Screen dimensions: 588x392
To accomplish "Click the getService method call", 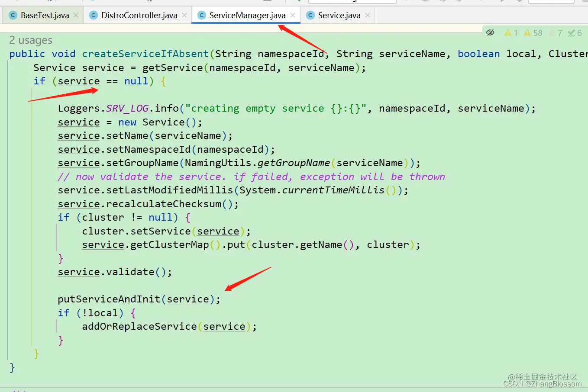I will (x=173, y=67).
